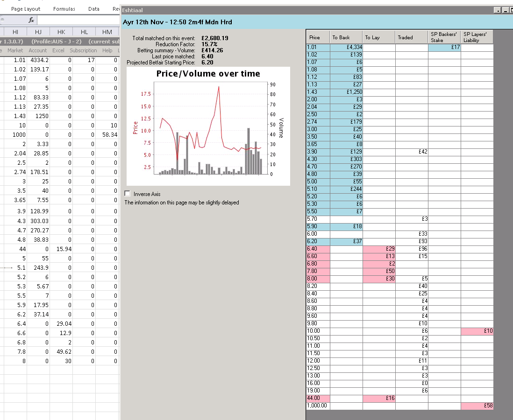Click the 1,000.00 price row
The image size is (513, 420).
[400, 406]
